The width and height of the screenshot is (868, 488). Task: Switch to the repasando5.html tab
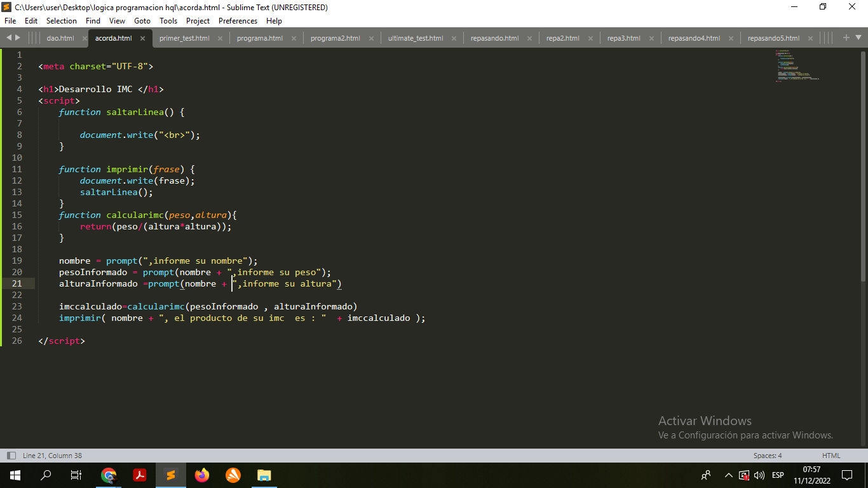(773, 38)
